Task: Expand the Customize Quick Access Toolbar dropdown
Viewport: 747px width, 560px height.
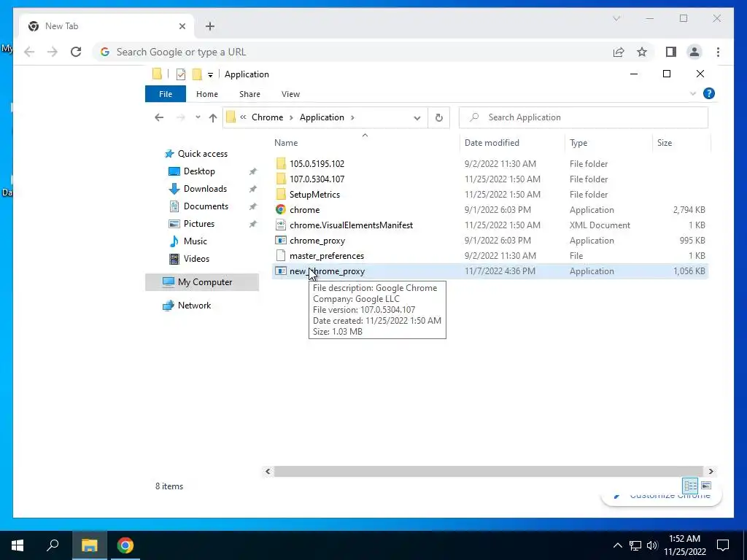Action: tap(210, 75)
